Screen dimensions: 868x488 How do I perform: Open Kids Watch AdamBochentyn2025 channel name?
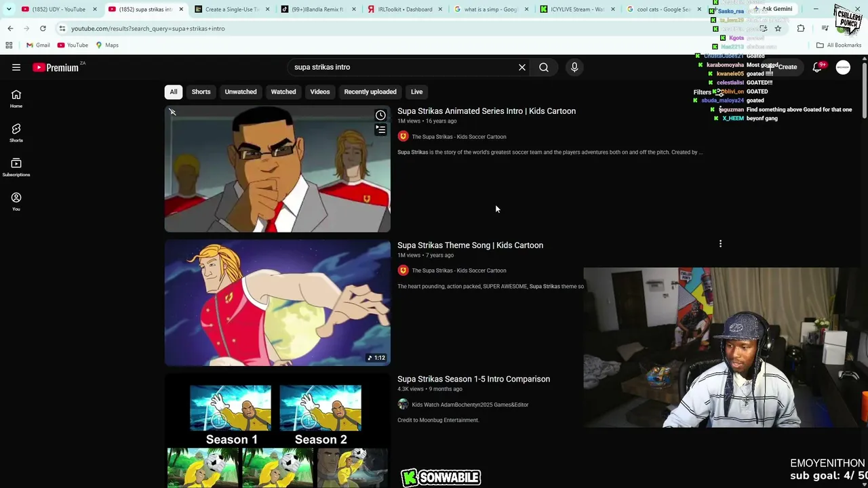point(470,405)
